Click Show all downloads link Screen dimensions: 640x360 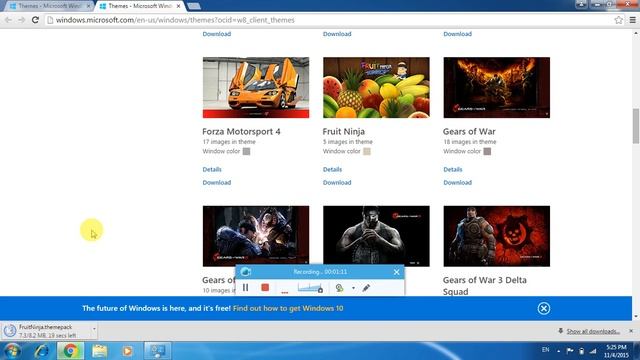tap(593, 331)
